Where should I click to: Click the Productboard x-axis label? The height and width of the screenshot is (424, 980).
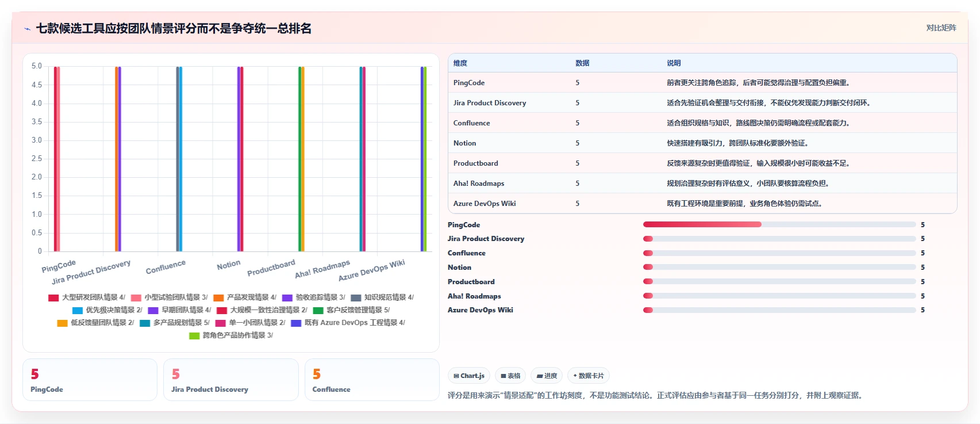pos(271,268)
